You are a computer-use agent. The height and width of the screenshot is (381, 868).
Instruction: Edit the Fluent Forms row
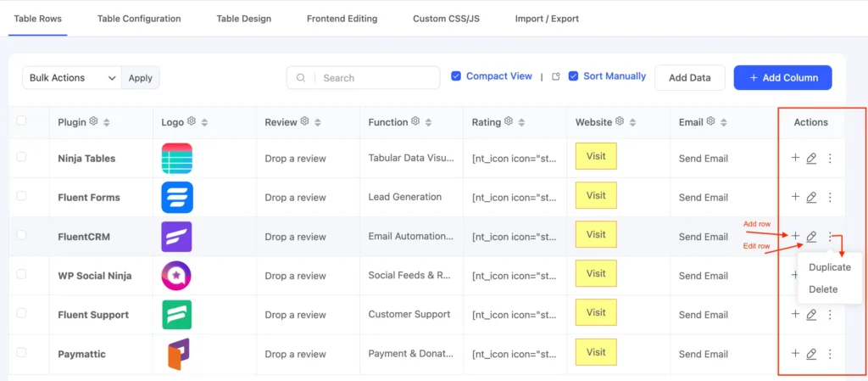click(x=811, y=197)
